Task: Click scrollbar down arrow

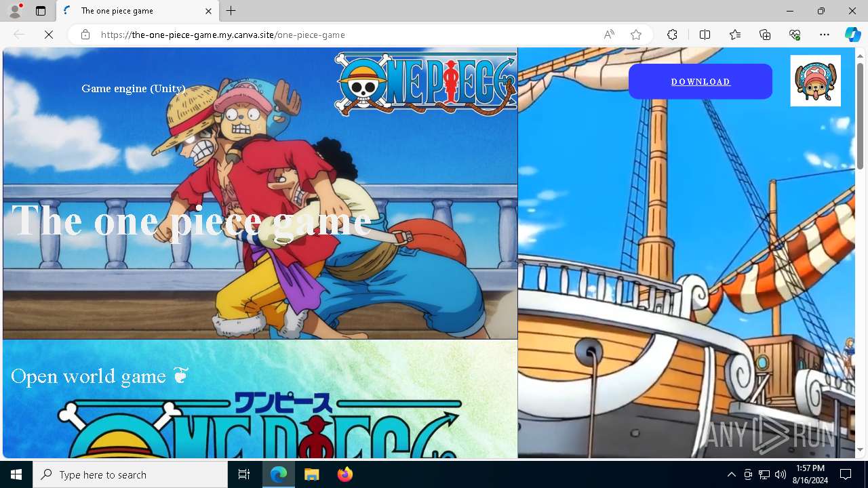Action: [x=861, y=450]
